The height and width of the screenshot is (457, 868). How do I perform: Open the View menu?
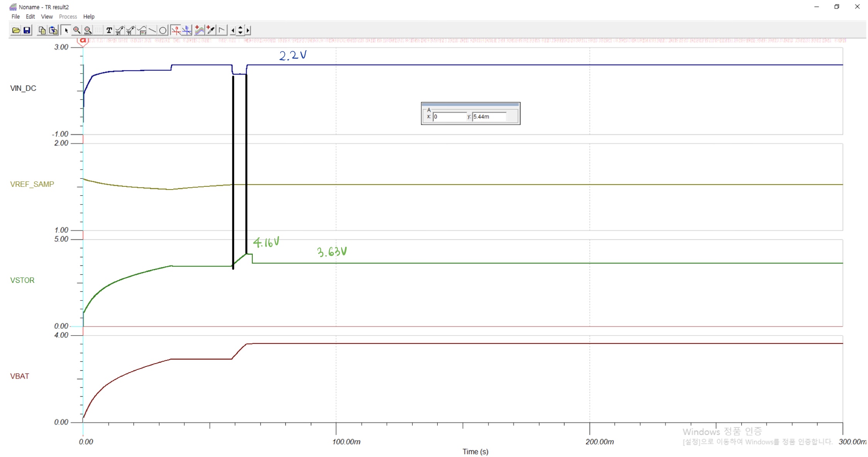47,17
